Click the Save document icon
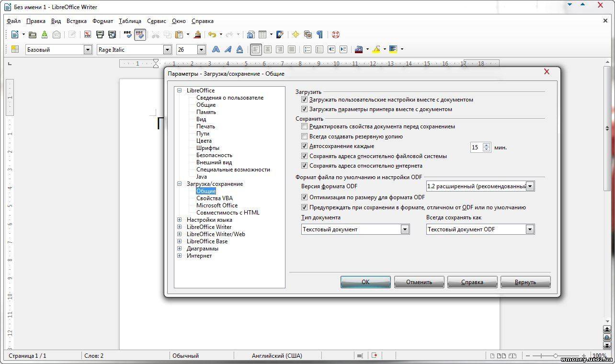Image resolution: width=615 pixels, height=364 pixels. [x=45, y=34]
